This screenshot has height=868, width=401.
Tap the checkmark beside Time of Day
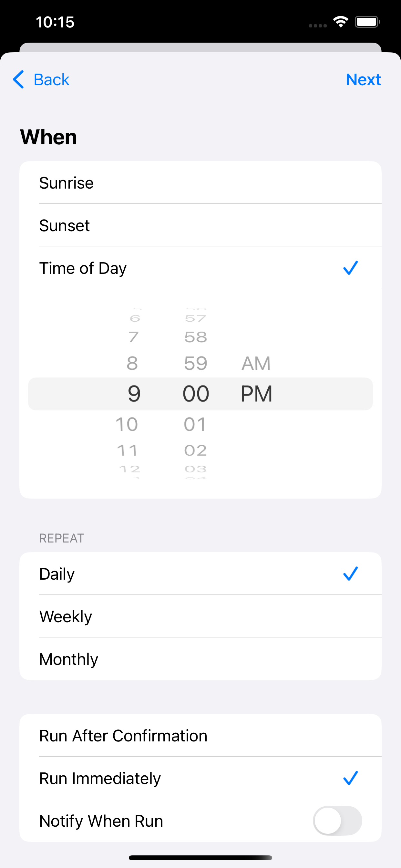click(x=350, y=268)
